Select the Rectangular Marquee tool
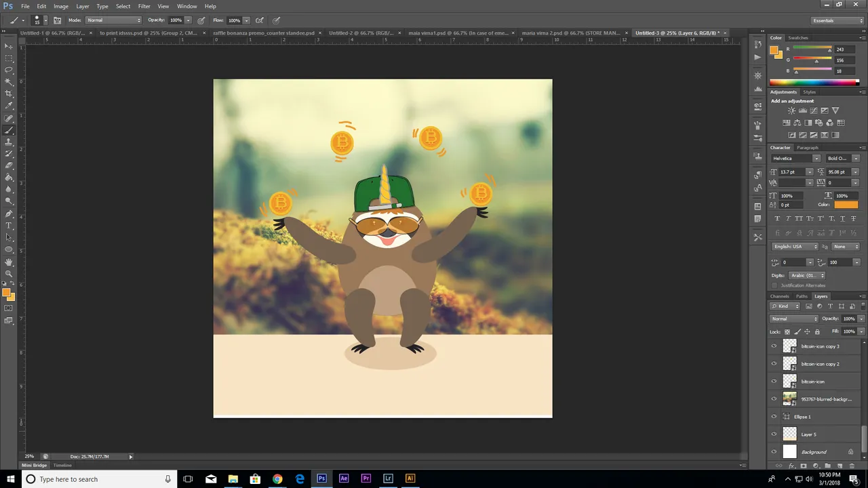This screenshot has height=488, width=868. (x=9, y=58)
